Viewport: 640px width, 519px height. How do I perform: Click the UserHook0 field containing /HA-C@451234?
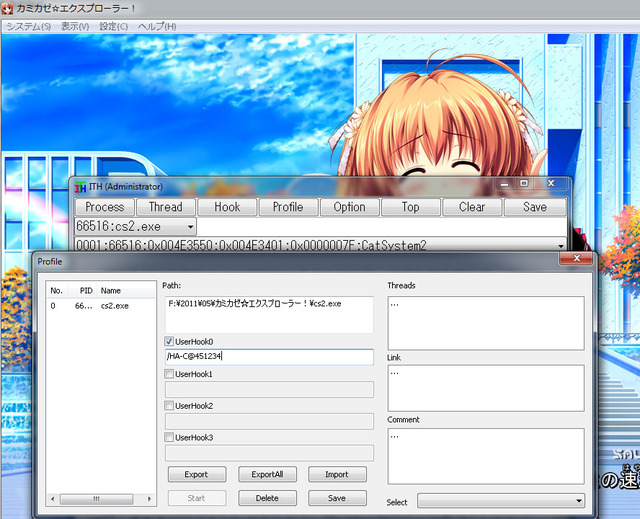coord(269,357)
